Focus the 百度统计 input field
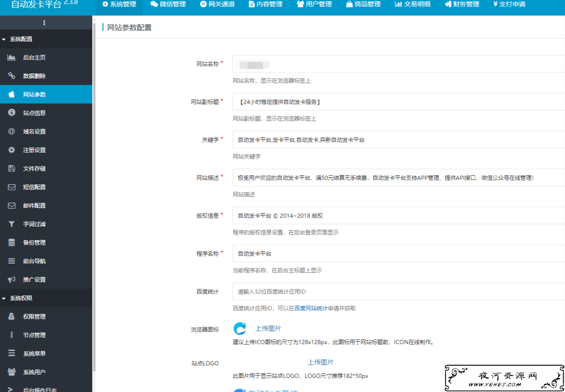This screenshot has height=392, width=565. (x=399, y=291)
